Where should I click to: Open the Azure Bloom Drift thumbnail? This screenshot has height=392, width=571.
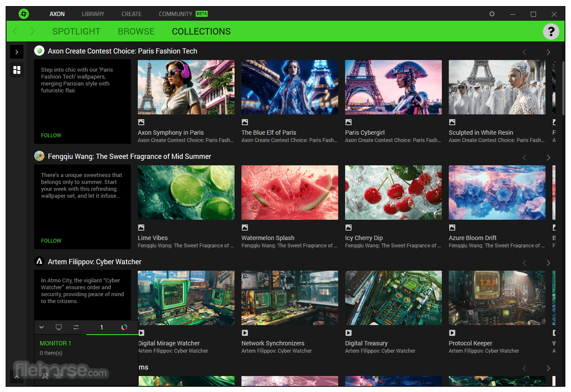[x=497, y=193]
